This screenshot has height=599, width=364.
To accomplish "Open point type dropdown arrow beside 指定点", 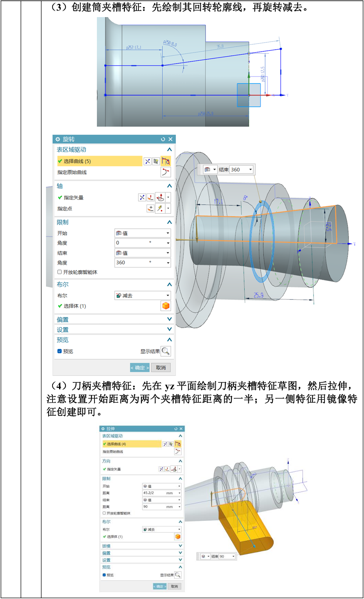I will (168, 208).
